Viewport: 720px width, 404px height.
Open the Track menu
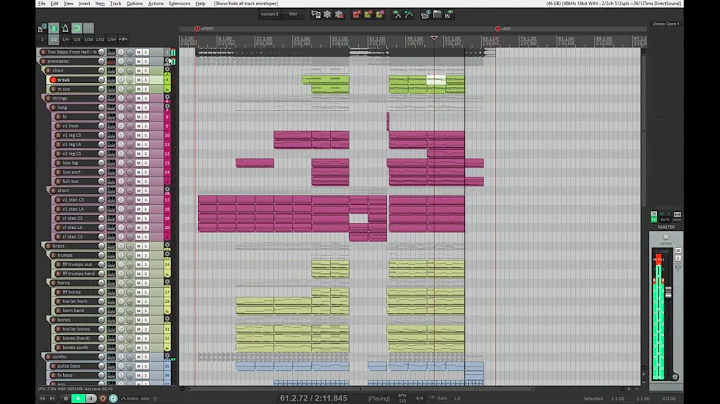coord(116,3)
